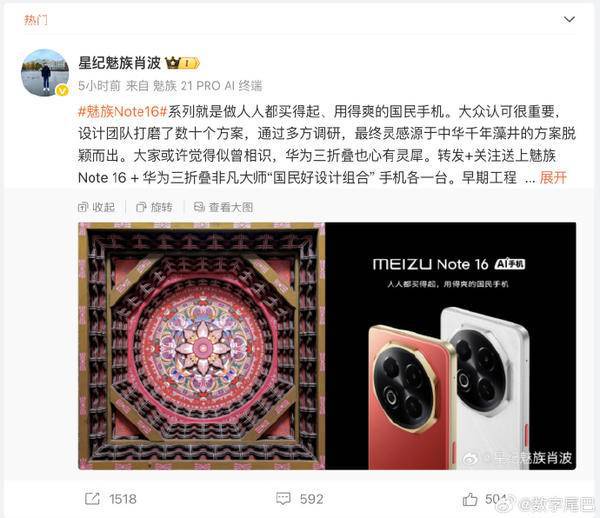Image resolution: width=600 pixels, height=518 pixels.
Task: Open the #魅族Note16# hashtag link
Action: 123,111
